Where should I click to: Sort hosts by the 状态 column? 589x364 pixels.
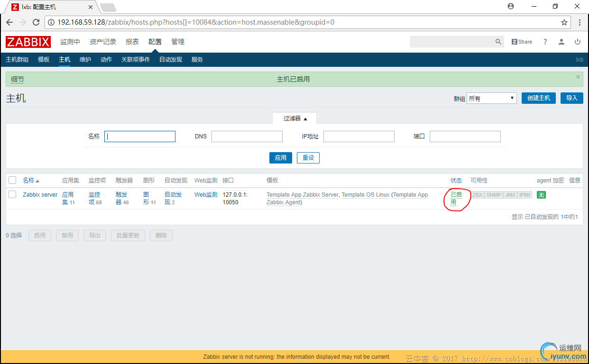coord(456,181)
